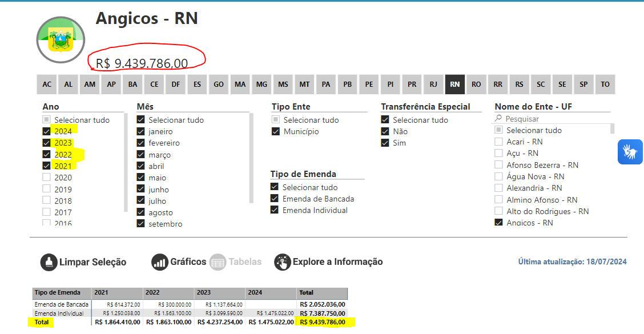The image size is (644, 334).
Task: Uncheck the abril month checkbox
Action: [141, 166]
